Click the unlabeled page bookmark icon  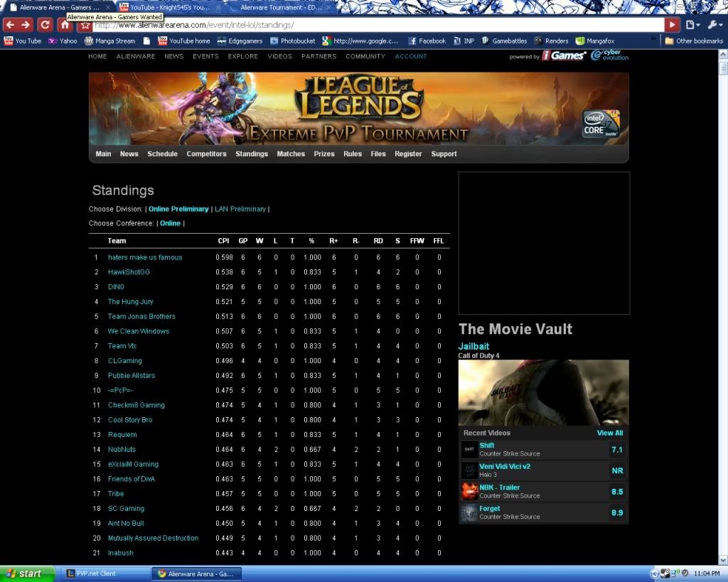[146, 41]
